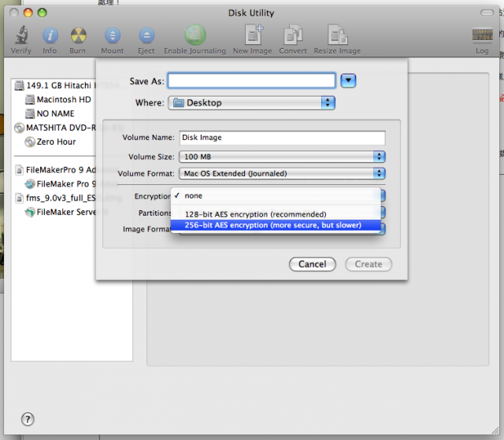504x440 pixels.
Task: Click the Burn toolbar icon
Action: 78,35
